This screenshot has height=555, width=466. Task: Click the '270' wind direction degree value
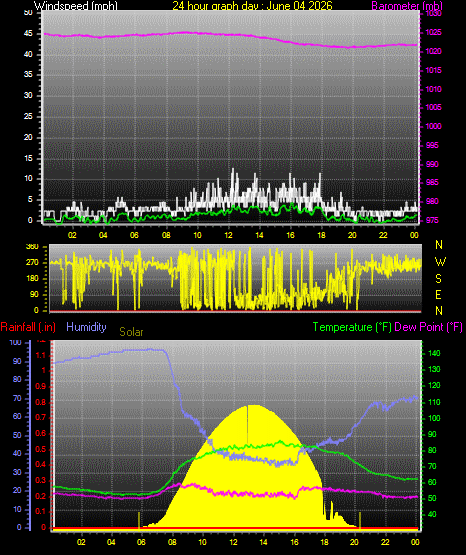(32, 263)
